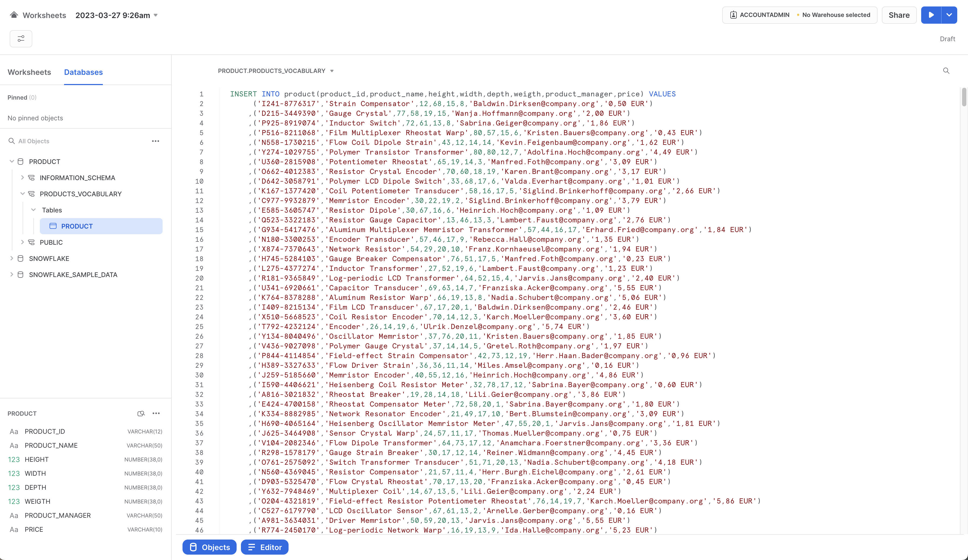Click the preview data icon for PRODUCT
968x560 pixels.
point(141,413)
